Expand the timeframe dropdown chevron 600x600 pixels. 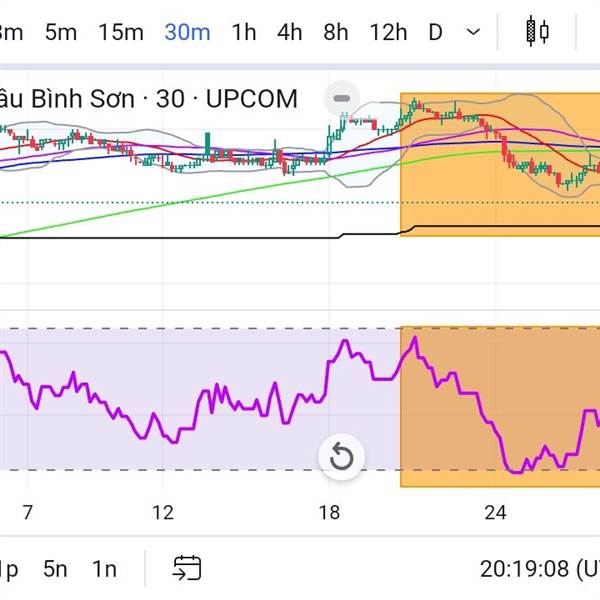[x=473, y=32]
